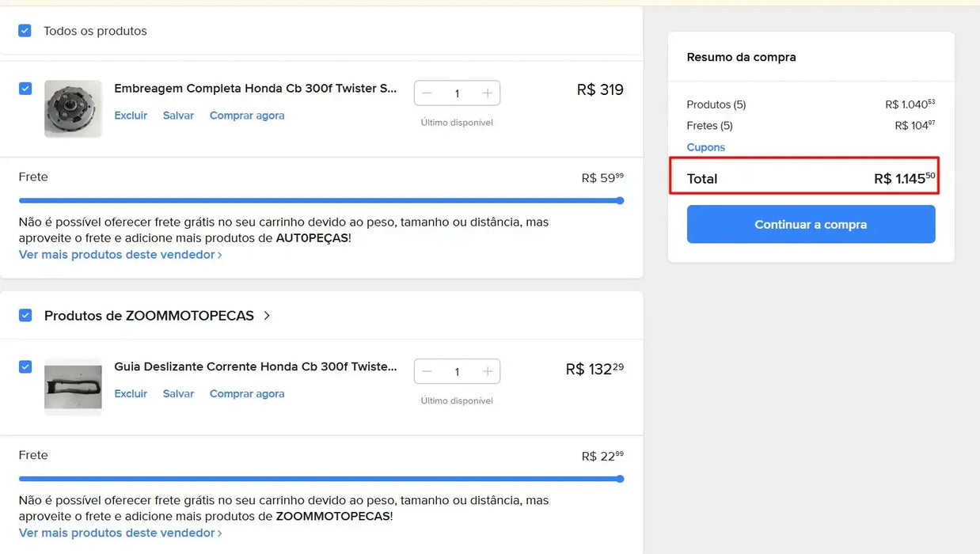Viewport: 980px width, 554px height.
Task: Click "Excluir" for the Embreagem Completa item
Action: 130,115
